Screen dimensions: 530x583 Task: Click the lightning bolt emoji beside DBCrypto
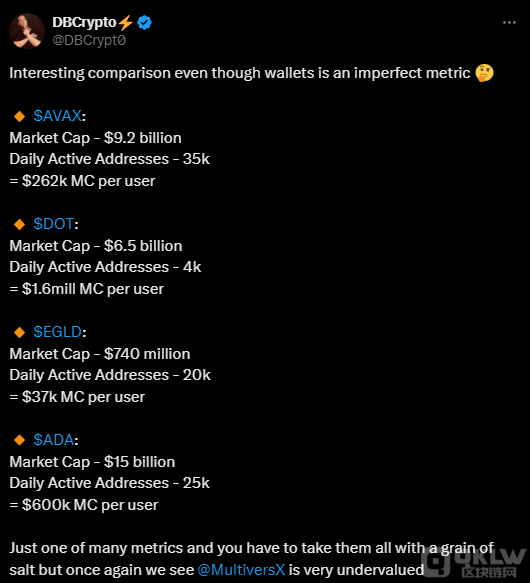[x=126, y=23]
